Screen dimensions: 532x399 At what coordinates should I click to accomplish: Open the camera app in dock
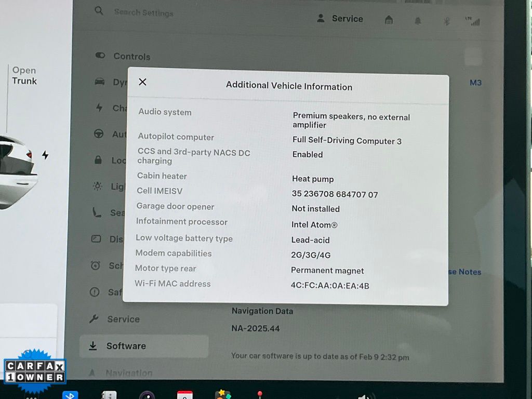(147, 395)
